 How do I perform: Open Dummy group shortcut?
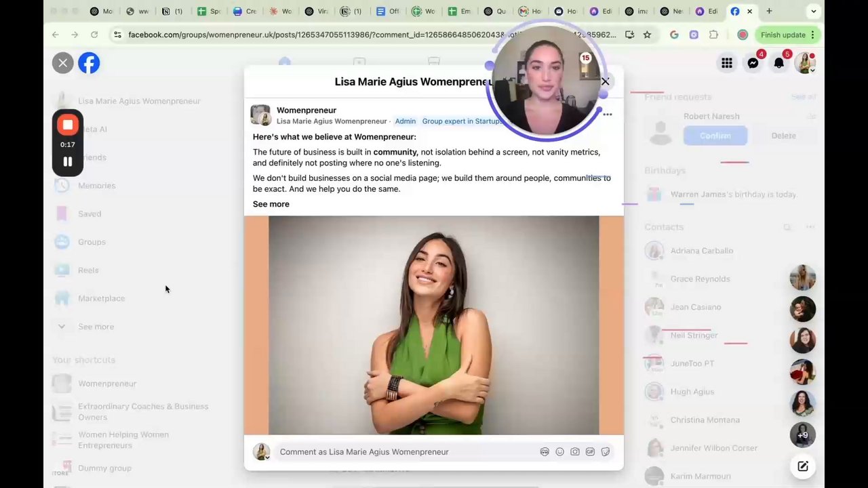click(104, 468)
